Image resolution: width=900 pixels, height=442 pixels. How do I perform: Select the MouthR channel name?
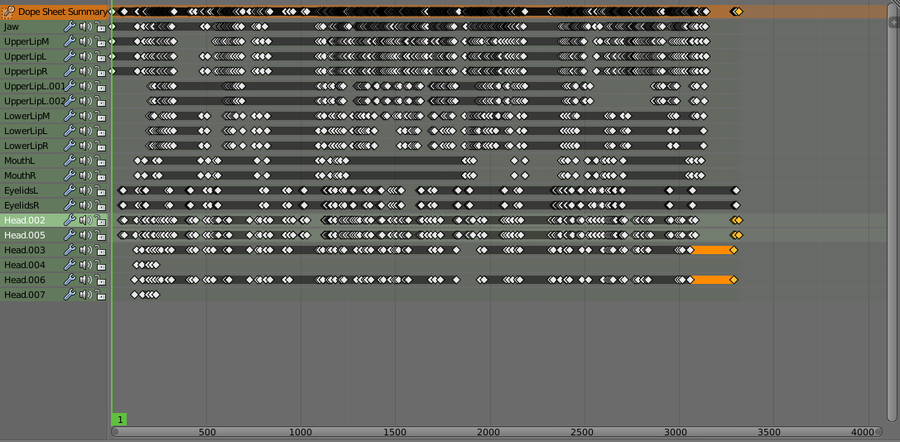(x=20, y=176)
